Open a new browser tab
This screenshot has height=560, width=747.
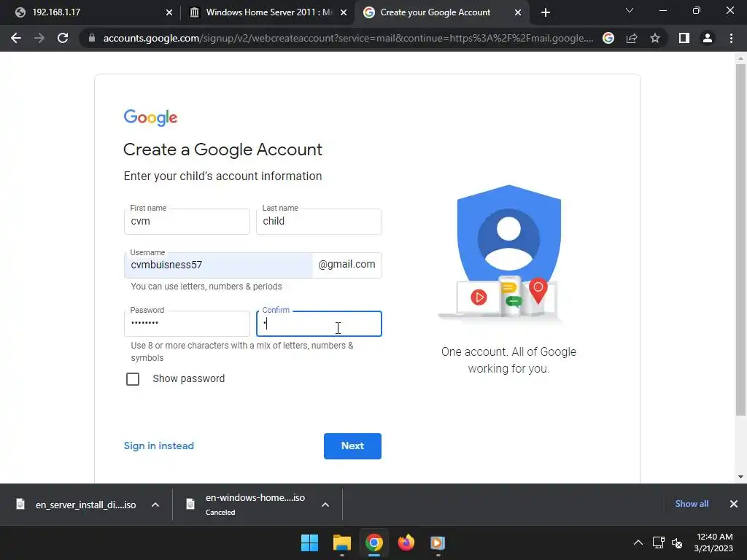coord(546,12)
